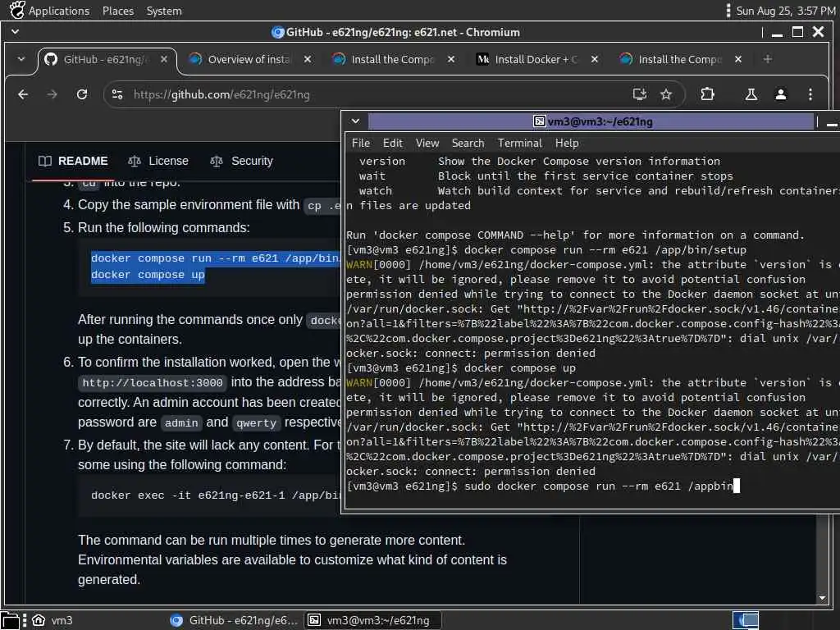Open the Chrome Labs flask icon
Image resolution: width=840 pixels, height=630 pixels.
click(x=751, y=95)
